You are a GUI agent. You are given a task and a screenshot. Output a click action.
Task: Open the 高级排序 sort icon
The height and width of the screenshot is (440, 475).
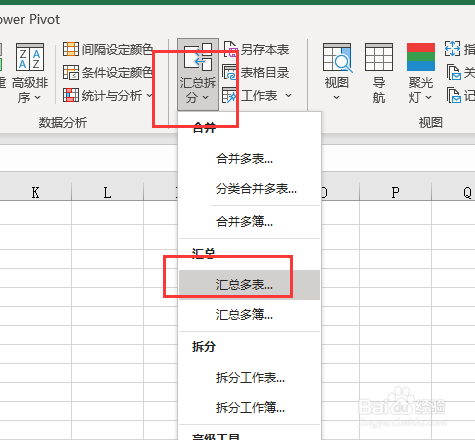coord(30,57)
